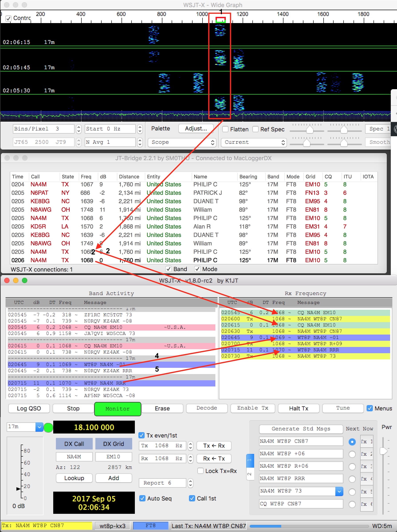
Task: Click the Tx 1 Now button
Action: [x=367, y=442]
